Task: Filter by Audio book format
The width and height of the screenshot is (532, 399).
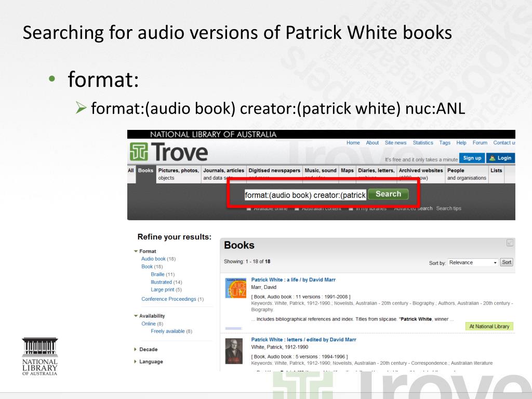Action: pyautogui.click(x=153, y=259)
